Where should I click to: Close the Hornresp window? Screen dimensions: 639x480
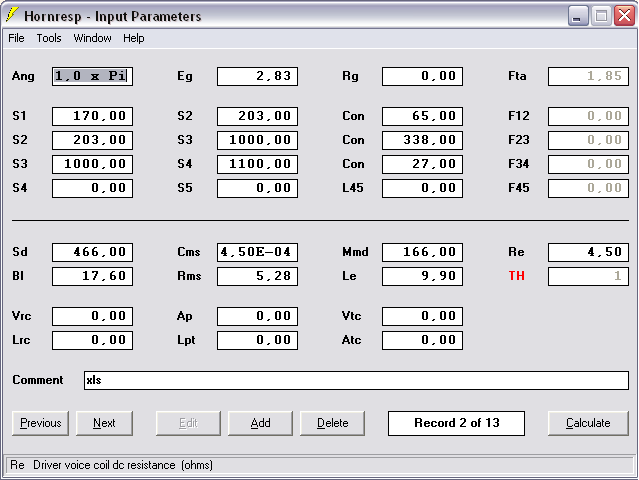coord(624,16)
